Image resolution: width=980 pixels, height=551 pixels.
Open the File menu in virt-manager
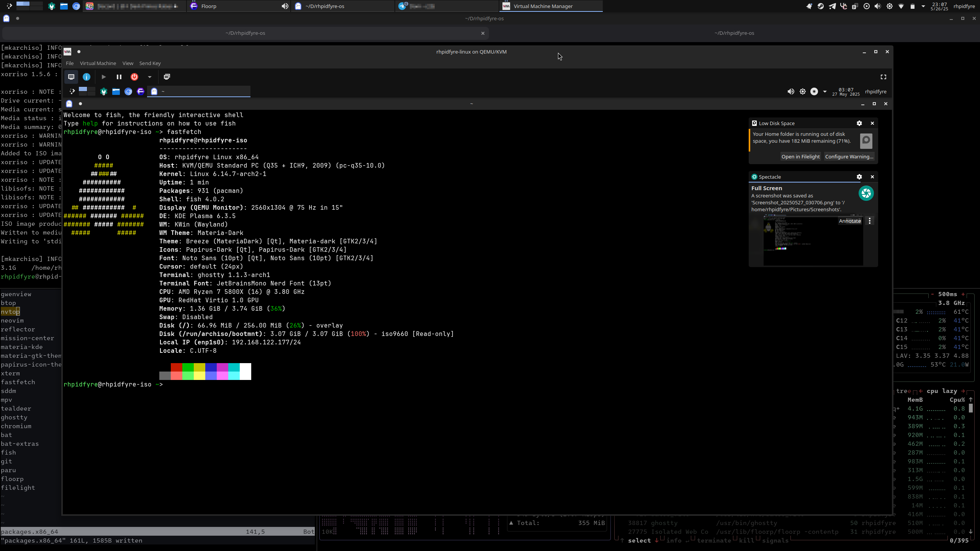(70, 63)
